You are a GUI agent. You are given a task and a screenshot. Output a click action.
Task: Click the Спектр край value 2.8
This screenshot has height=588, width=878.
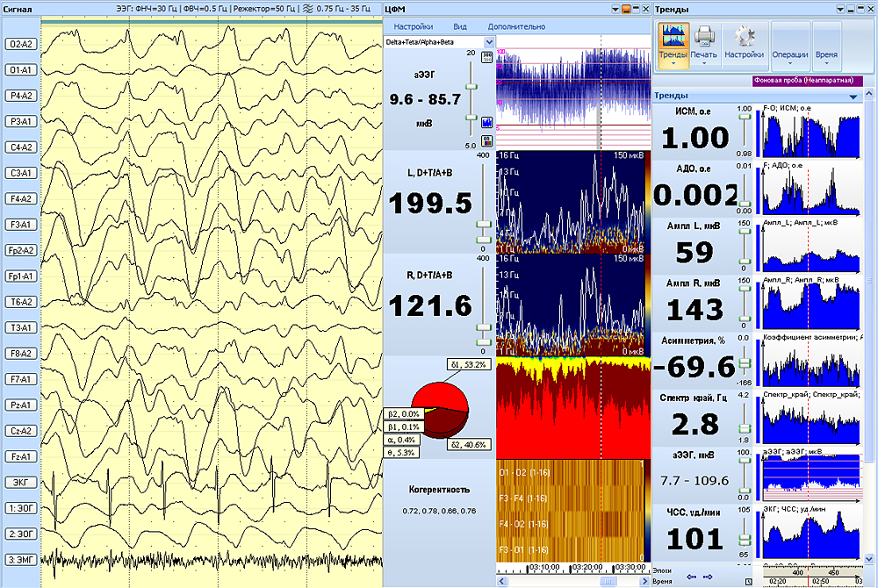694,424
